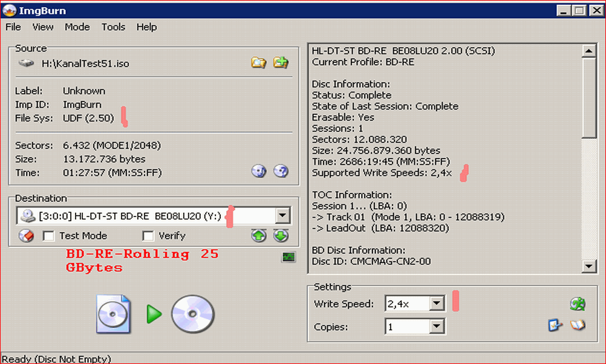Click the small device buffer graph icon

(x=288, y=257)
